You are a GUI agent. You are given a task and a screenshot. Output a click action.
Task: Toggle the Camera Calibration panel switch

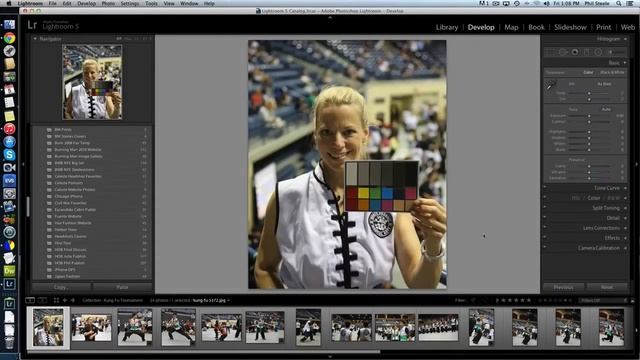point(545,248)
